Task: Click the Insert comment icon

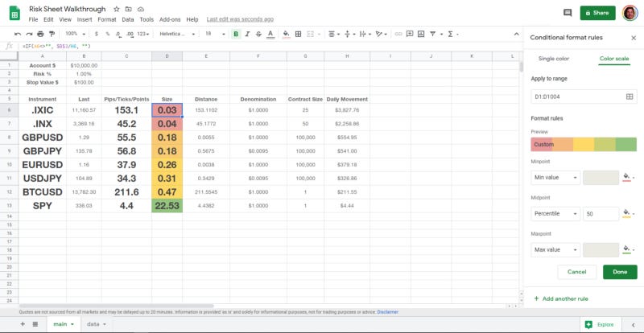Action: [410, 34]
